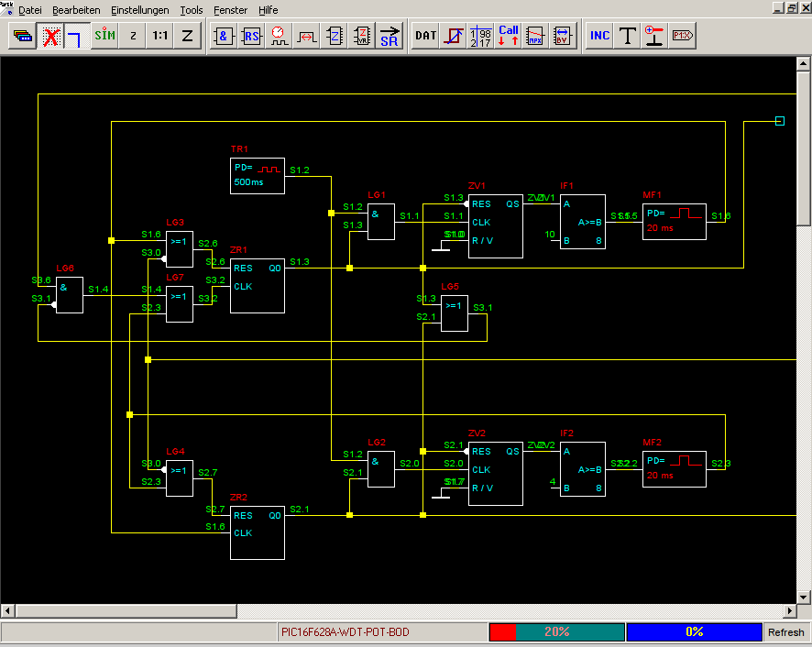This screenshot has height=647, width=812.
Task: Insert an AND logic gate block
Action: click(x=225, y=36)
